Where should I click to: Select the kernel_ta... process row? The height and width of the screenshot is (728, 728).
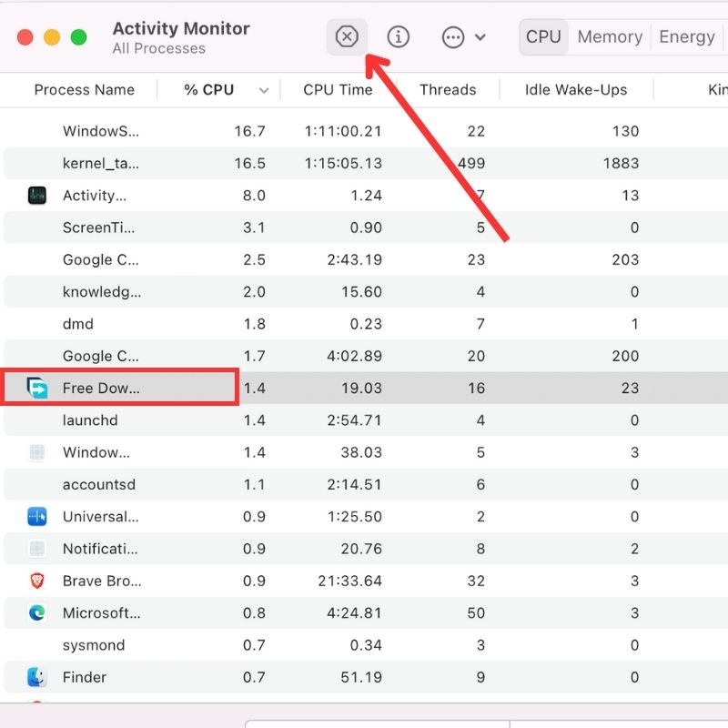366,163
